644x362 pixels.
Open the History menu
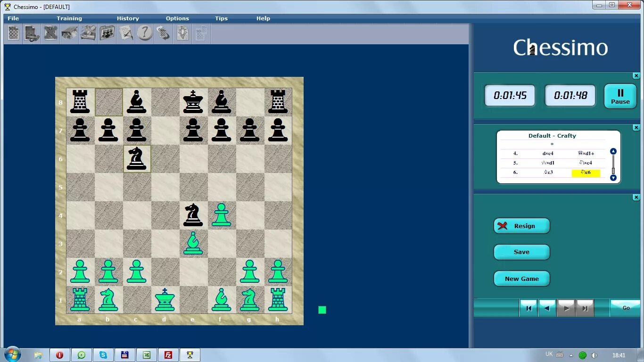pos(128,18)
